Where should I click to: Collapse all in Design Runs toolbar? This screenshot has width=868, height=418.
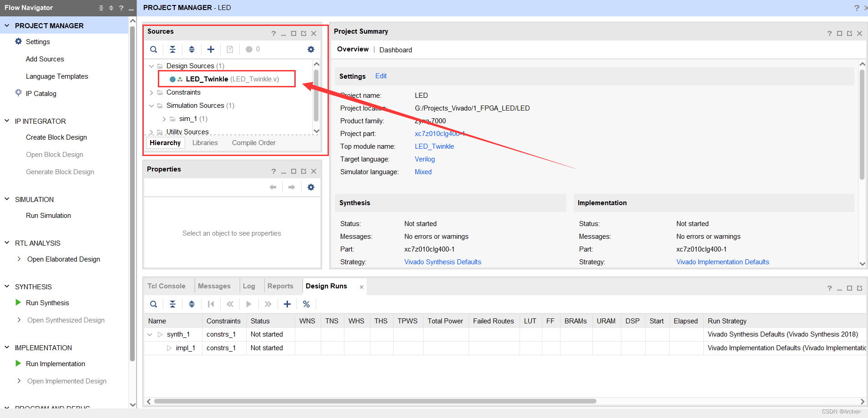click(172, 304)
